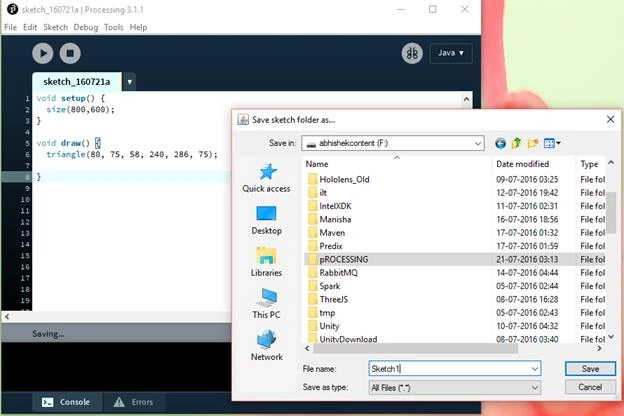Viewport: 624px width, 416px height.
Task: Stop the running sketch
Action: (70, 53)
